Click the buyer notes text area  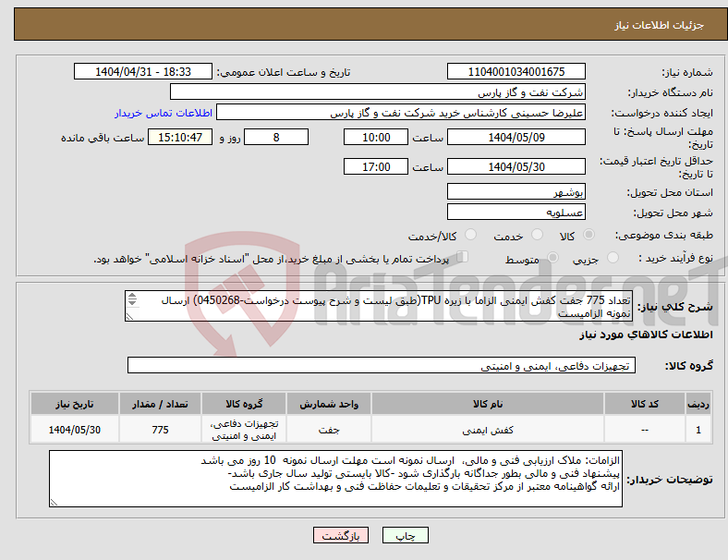click(335, 479)
